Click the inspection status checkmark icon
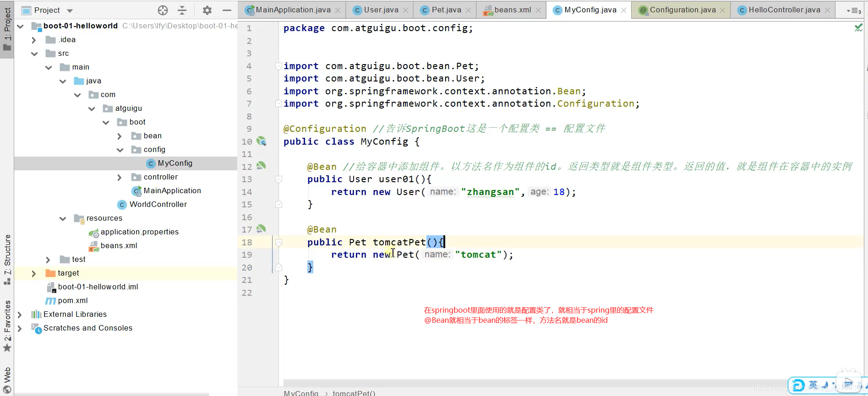Viewport: 868px width, 396px height. pyautogui.click(x=858, y=28)
